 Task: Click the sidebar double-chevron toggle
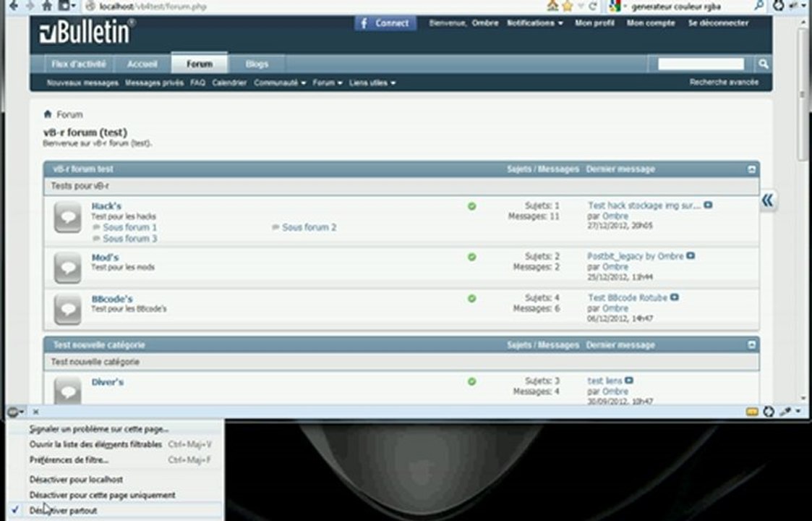click(767, 200)
